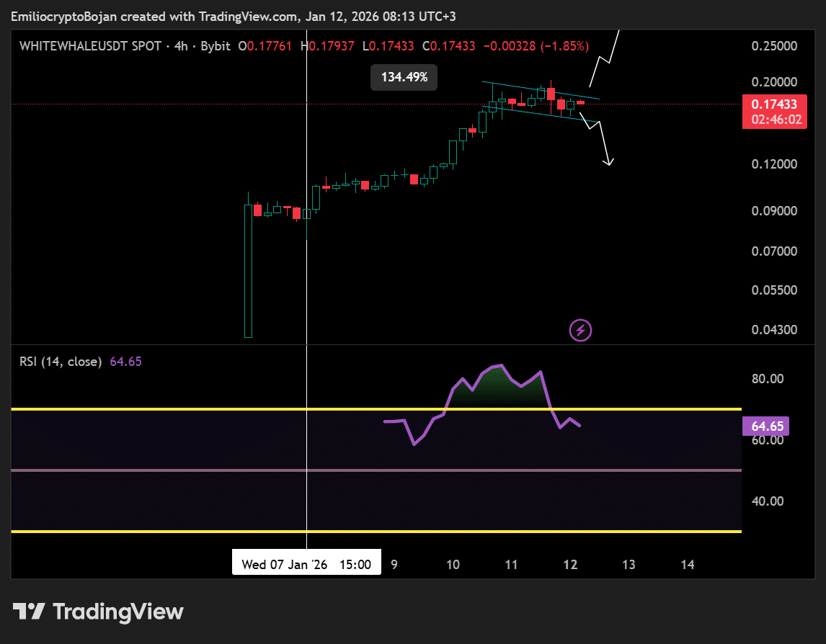The image size is (826, 644).
Task: Click the Bybit exchange name in the legend
Action: (216, 45)
